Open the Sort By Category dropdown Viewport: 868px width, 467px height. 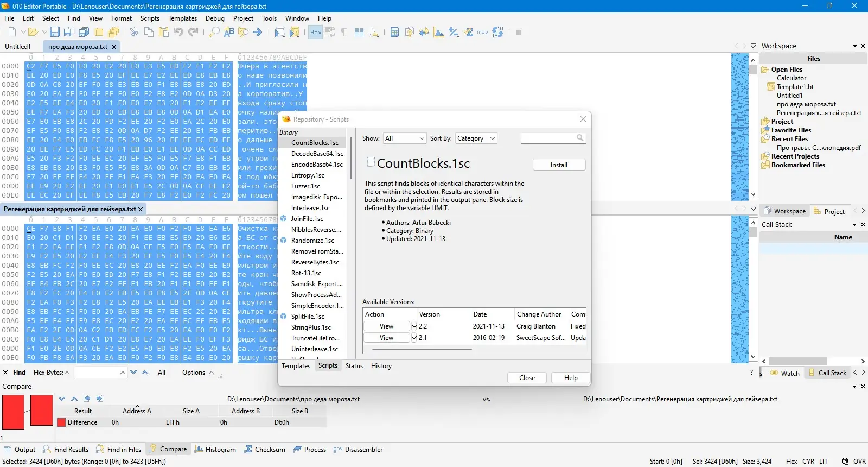476,138
